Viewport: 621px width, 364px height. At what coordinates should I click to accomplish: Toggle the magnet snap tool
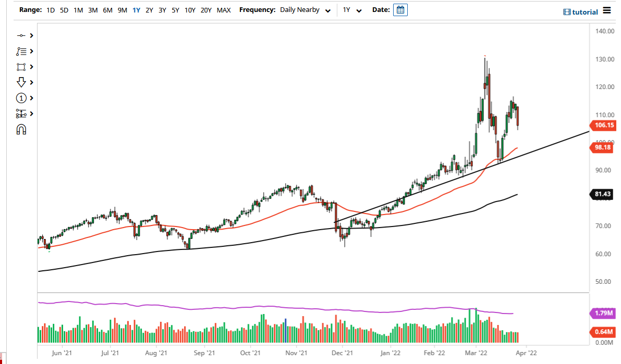point(21,129)
